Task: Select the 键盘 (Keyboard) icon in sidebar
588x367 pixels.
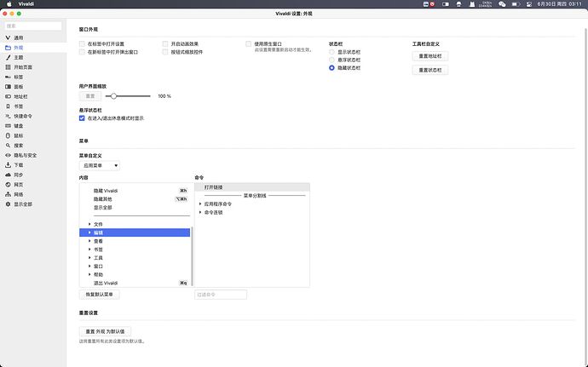Action: [x=8, y=125]
